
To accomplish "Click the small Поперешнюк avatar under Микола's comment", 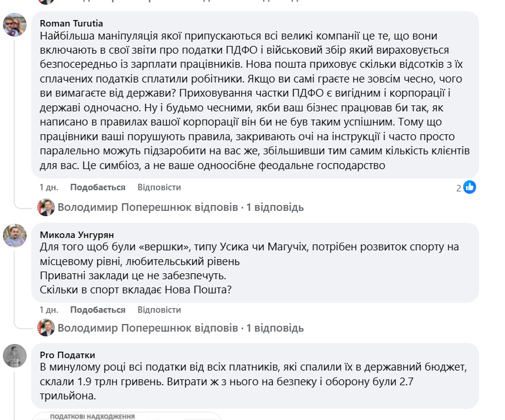I will click(x=46, y=328).
